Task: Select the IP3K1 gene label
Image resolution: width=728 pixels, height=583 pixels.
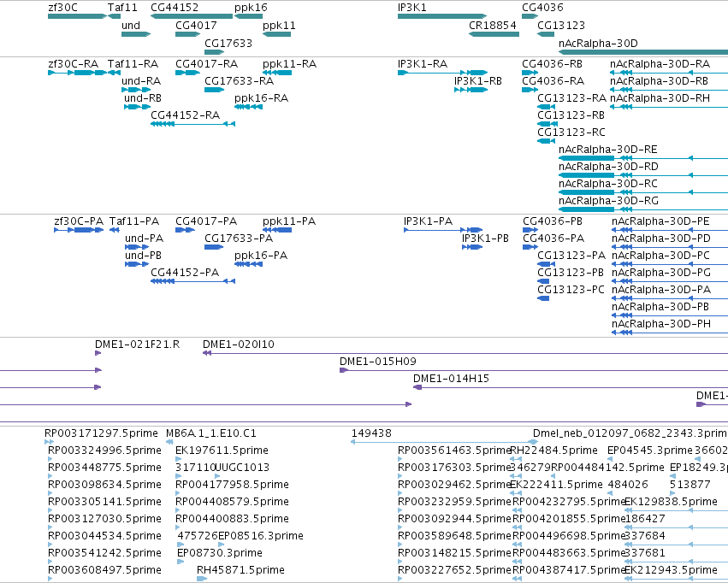Action: click(412, 8)
